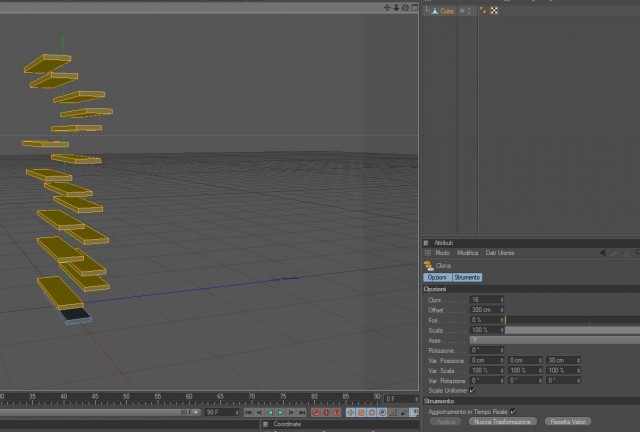Click the icon after the point-level animation dots
Image resolution: width=640 pixels, height=432 pixels.
pos(403,412)
